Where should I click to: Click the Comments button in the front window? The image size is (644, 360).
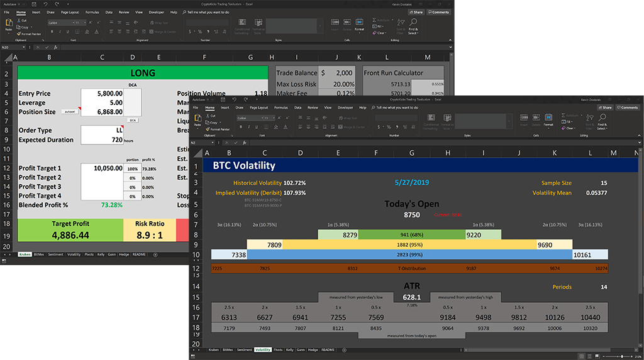coord(627,107)
